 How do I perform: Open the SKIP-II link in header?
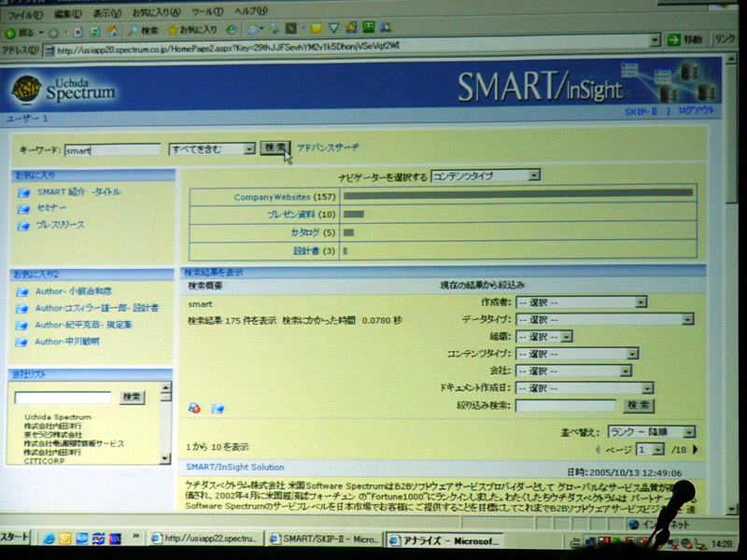coord(641,111)
